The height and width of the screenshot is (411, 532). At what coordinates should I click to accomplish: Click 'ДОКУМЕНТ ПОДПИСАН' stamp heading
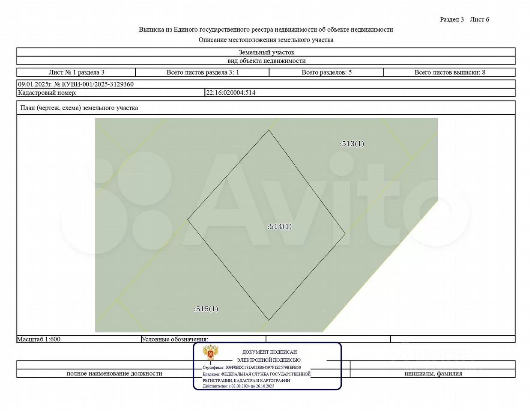click(269, 352)
